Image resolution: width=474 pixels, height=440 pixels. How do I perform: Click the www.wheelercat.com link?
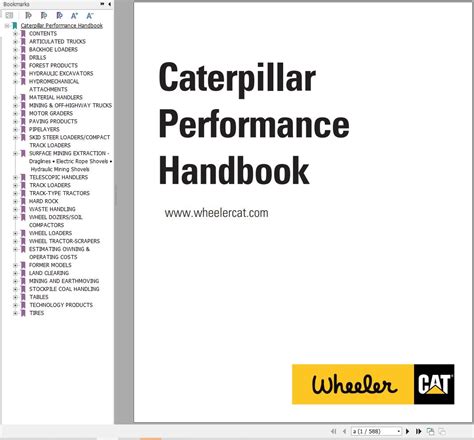tap(216, 213)
